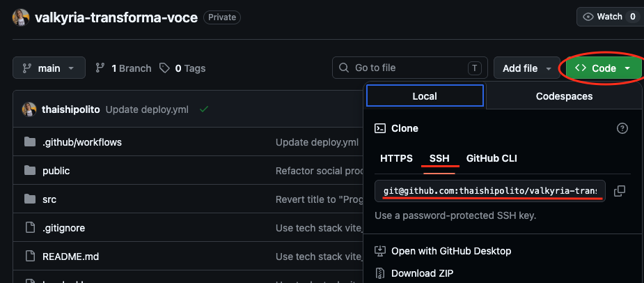Click the Watch count badge showing 0
Screen dimensions: 644x283
tap(632, 17)
